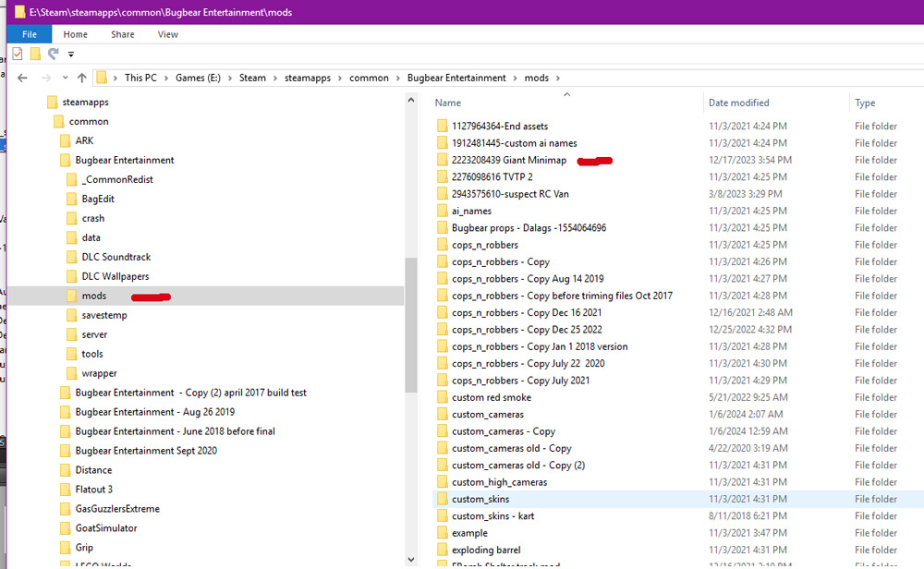Click the Distance folder icon in tree

click(66, 470)
